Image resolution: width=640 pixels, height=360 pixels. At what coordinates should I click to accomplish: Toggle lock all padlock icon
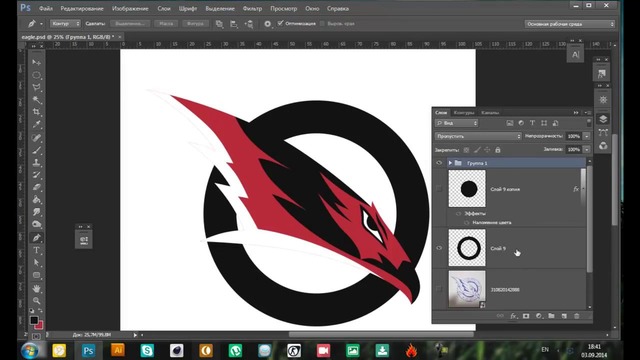tap(498, 150)
